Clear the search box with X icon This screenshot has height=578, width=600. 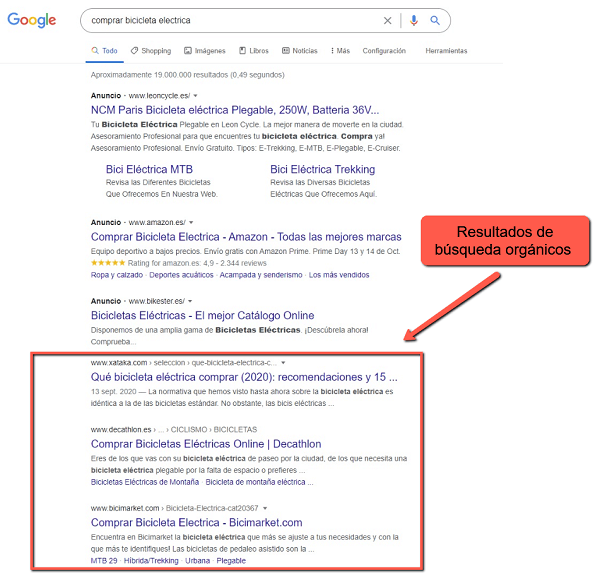(388, 21)
